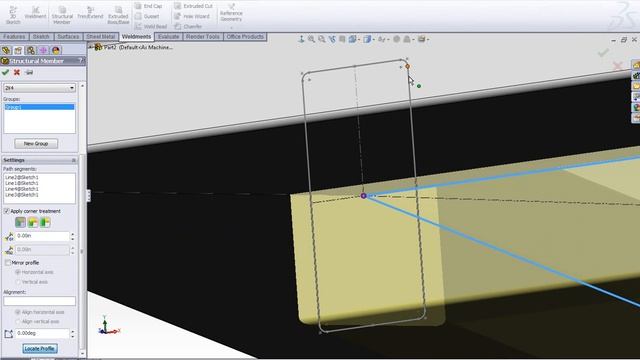
Task: Open the 2x4 size dropdown
Action: point(39,88)
